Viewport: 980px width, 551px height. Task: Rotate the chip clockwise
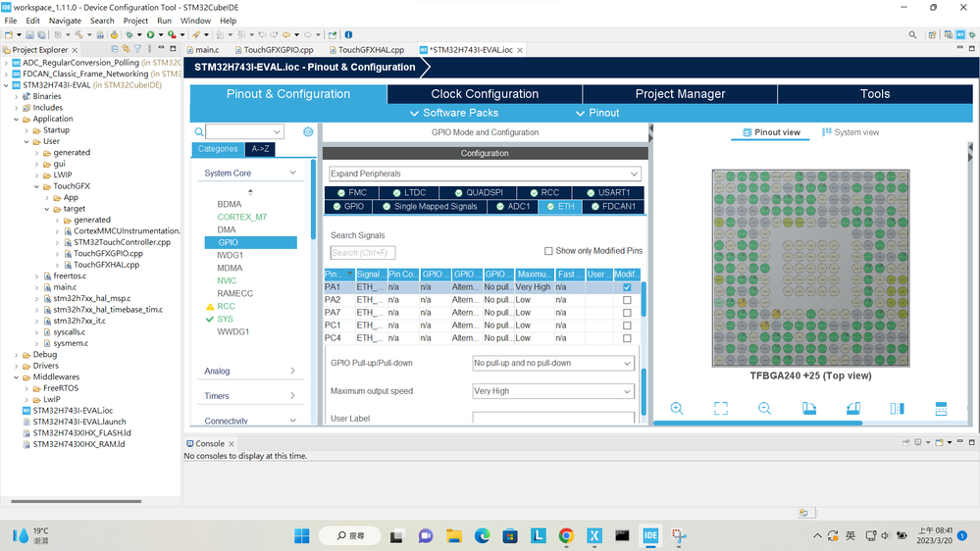808,409
